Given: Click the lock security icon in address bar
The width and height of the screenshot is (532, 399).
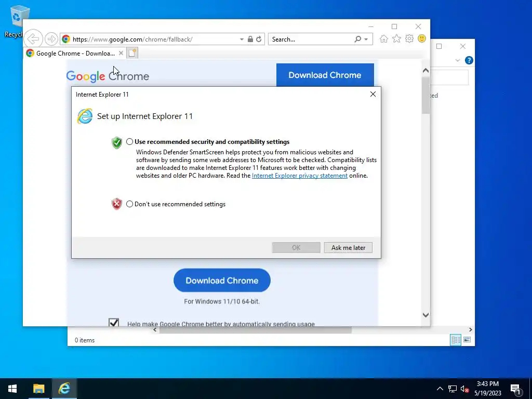Looking at the screenshot, I should (250, 39).
